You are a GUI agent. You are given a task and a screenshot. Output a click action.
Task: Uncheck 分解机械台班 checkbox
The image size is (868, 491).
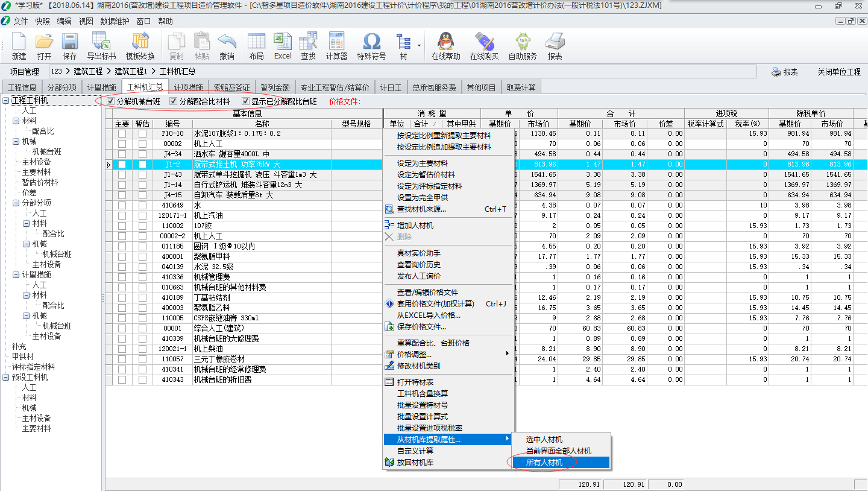coord(111,101)
